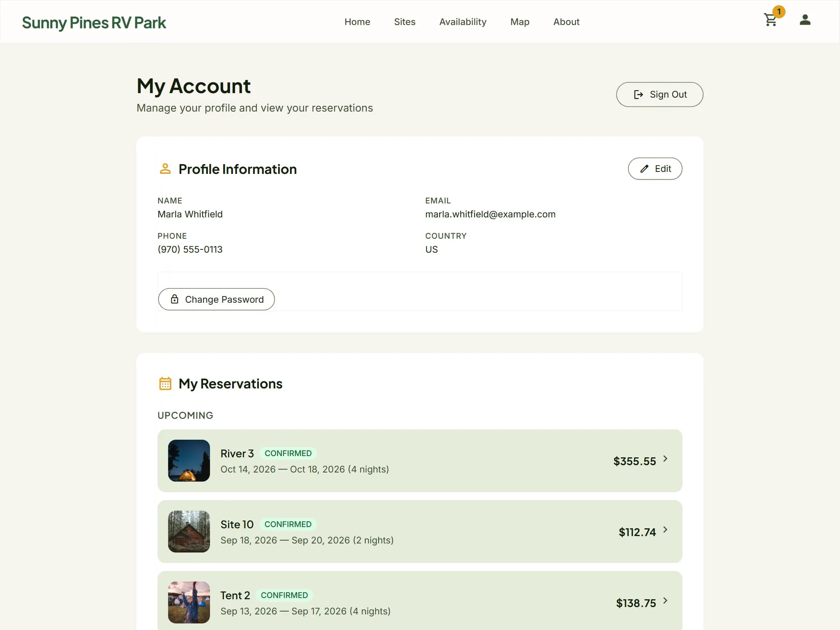Screen dimensions: 840x630
Task: Go to the Home nav item
Action: click(357, 22)
